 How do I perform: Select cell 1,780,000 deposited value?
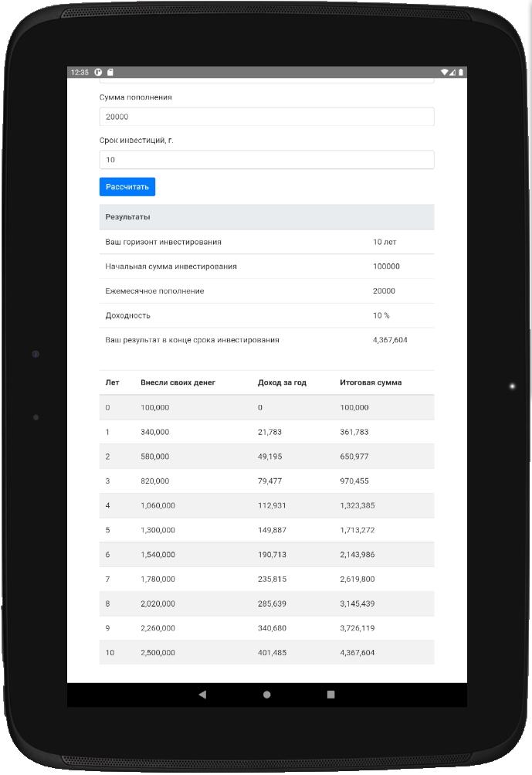tap(158, 580)
